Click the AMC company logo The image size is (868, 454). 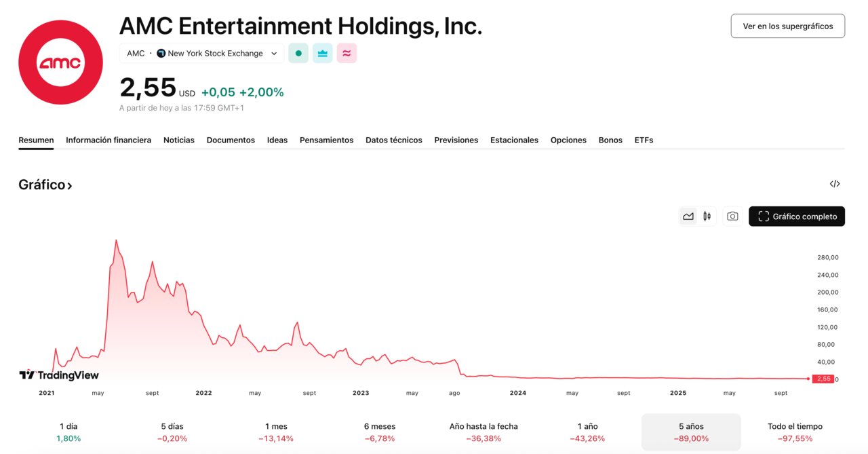(60, 62)
